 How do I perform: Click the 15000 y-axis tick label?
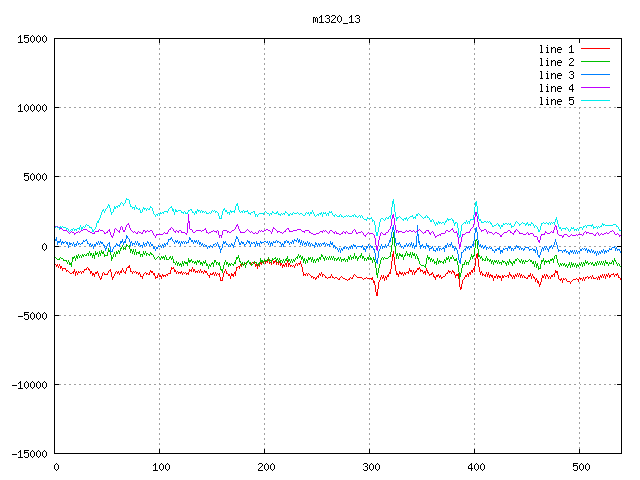coord(31,39)
